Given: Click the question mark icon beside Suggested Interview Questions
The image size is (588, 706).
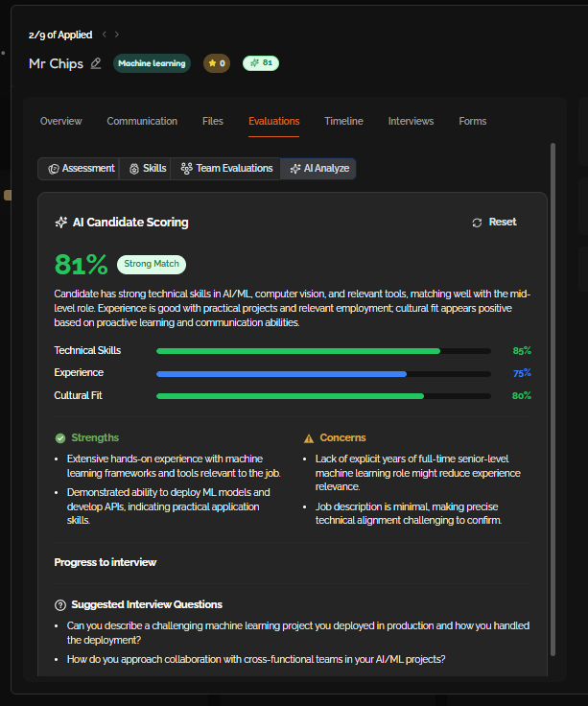Looking at the screenshot, I should [60, 605].
